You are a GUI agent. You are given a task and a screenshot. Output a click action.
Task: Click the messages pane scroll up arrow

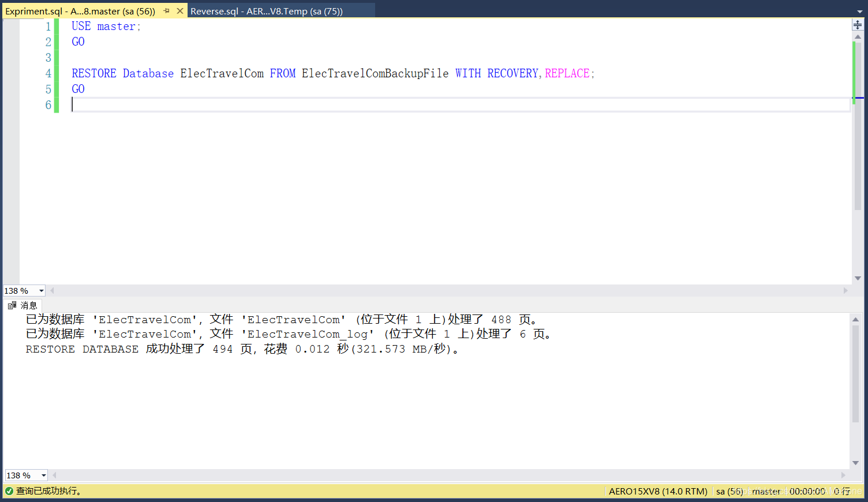coord(855,319)
